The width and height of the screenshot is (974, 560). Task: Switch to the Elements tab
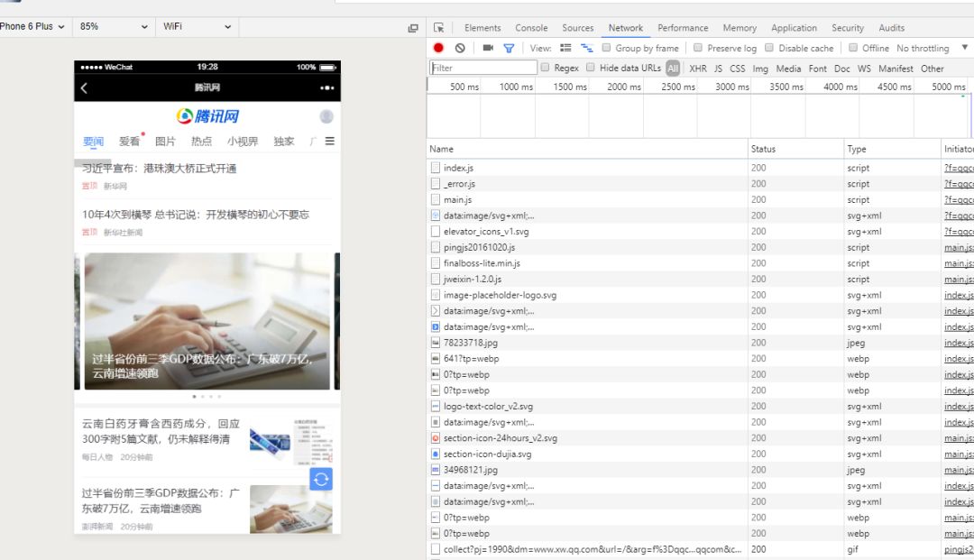coord(482,28)
